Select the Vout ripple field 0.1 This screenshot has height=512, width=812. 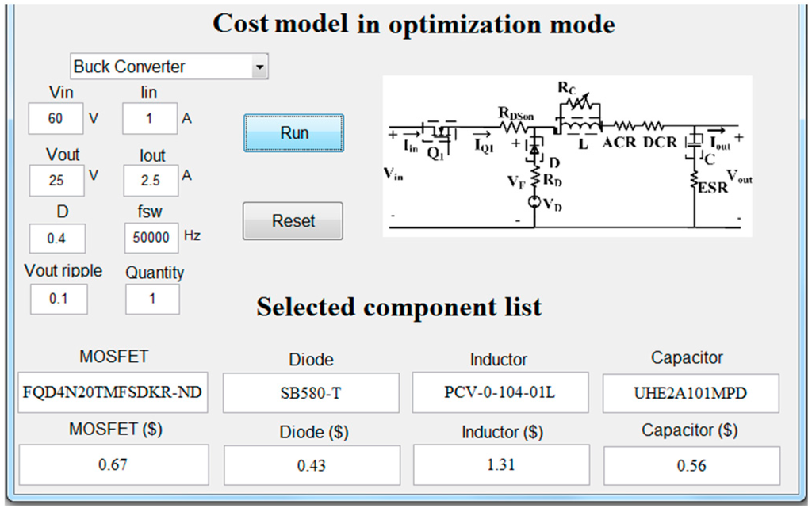click(x=59, y=299)
